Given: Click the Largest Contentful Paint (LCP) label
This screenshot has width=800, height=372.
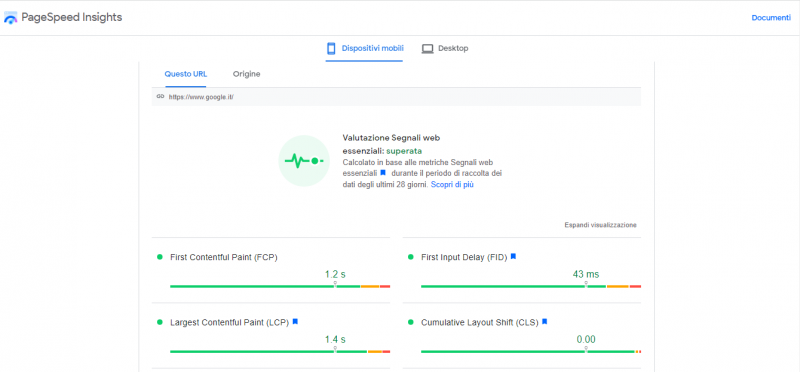Looking at the screenshot, I should coord(230,323).
